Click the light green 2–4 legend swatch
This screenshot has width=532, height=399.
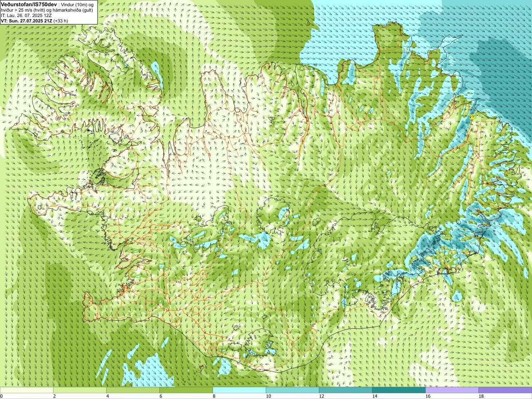[x=80, y=390]
